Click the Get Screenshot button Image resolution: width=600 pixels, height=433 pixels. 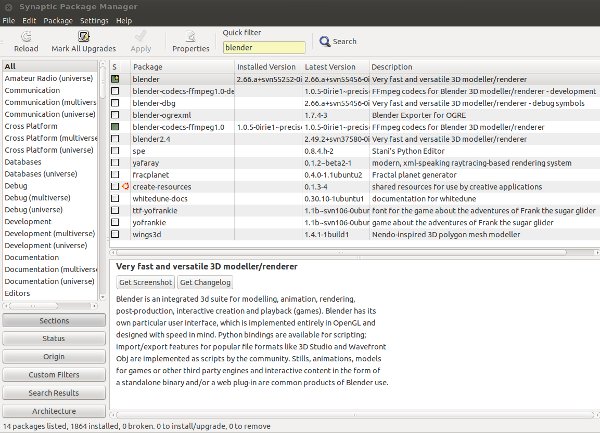[145, 282]
